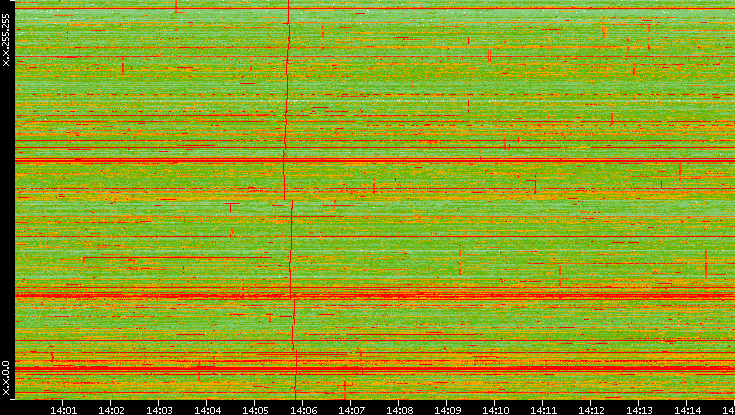This screenshot has height=415, width=735.
Task: Click the 14:11 time axis label
Action: point(543,410)
